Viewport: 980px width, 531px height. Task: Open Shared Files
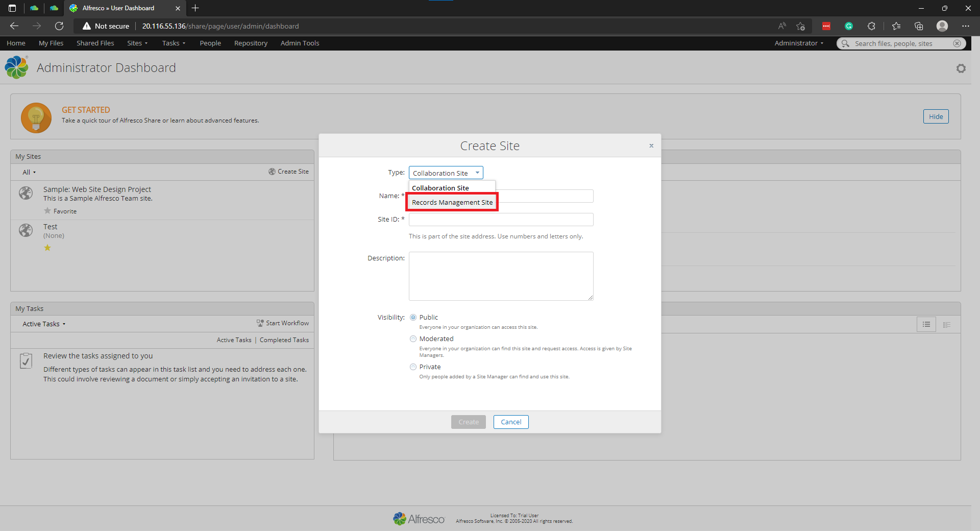click(95, 43)
